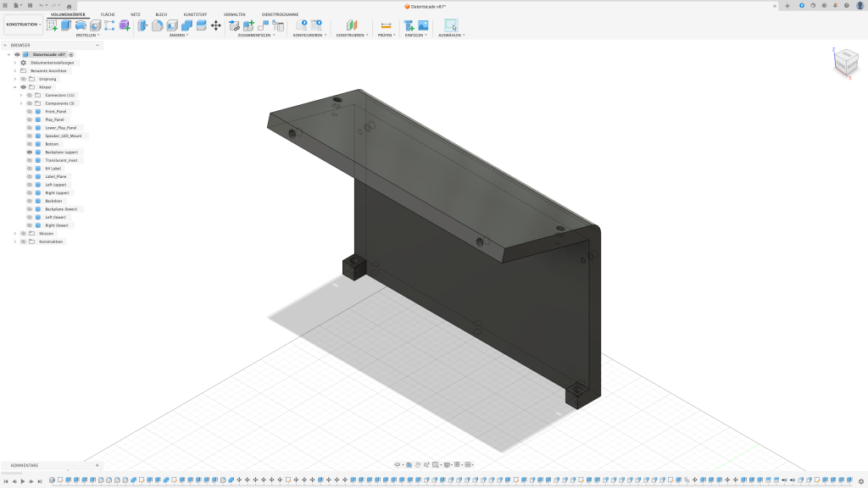
Task: Open the BLECH tab
Action: coord(161,14)
